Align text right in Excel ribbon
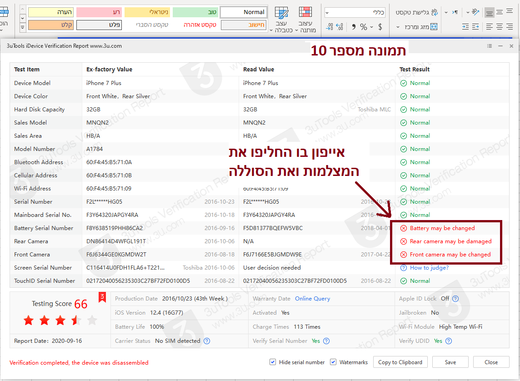The height and width of the screenshot is (381, 520). [509, 26]
